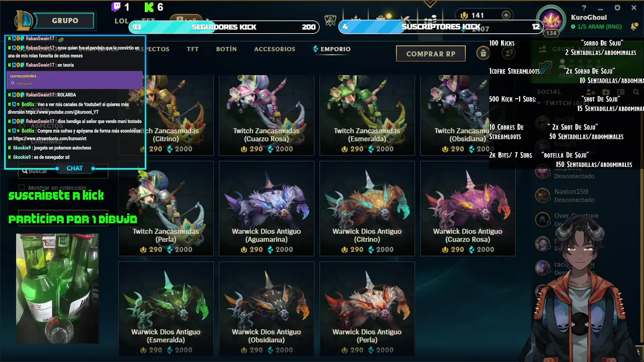Select the Warwick Dios Antiguo (Aguamarina) chroma
The width and height of the screenshot is (644, 362).
(x=266, y=209)
